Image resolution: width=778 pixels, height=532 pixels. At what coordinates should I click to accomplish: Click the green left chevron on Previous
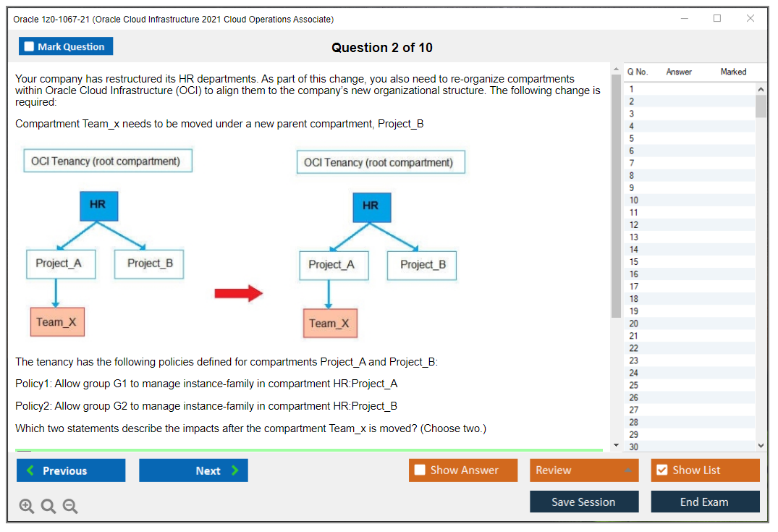point(30,470)
